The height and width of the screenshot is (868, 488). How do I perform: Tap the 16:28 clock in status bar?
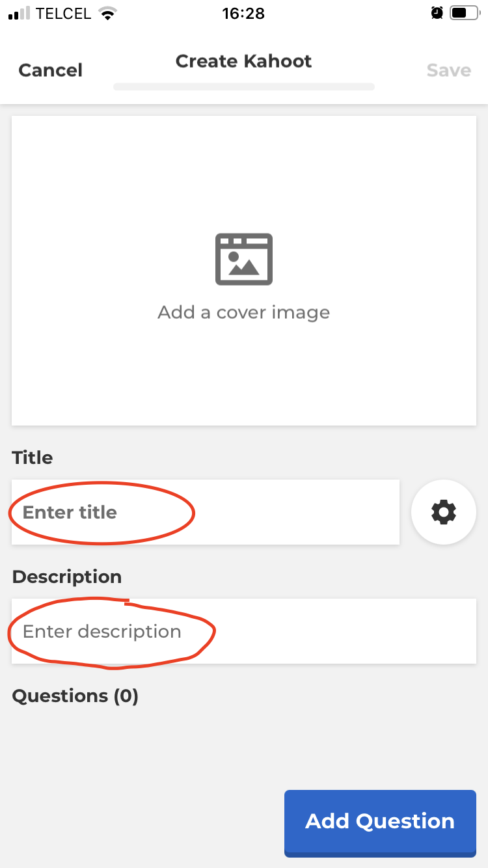click(x=243, y=14)
